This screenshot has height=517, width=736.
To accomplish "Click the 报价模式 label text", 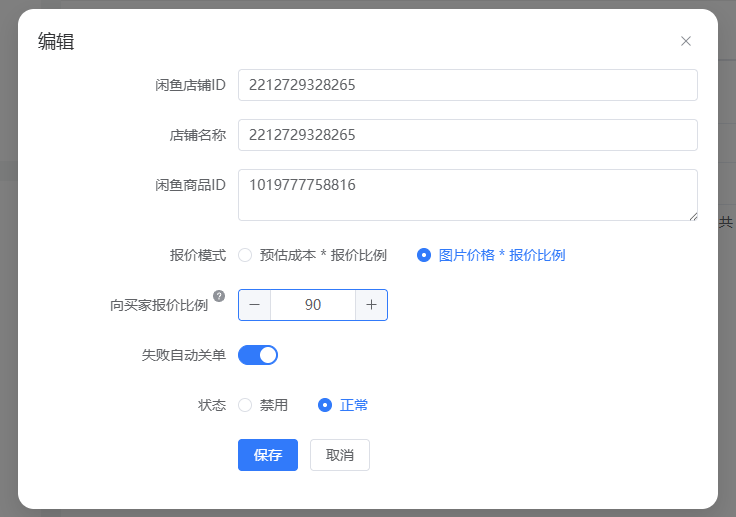I will click(x=198, y=255).
